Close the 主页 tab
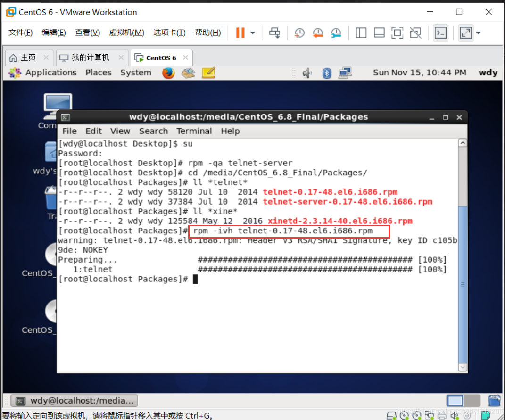 (46, 58)
